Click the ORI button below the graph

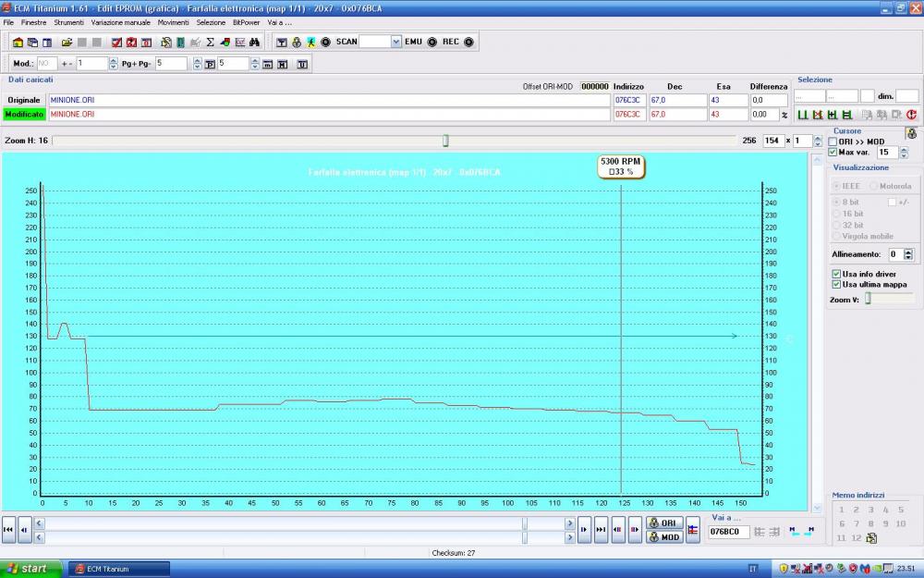coord(664,523)
